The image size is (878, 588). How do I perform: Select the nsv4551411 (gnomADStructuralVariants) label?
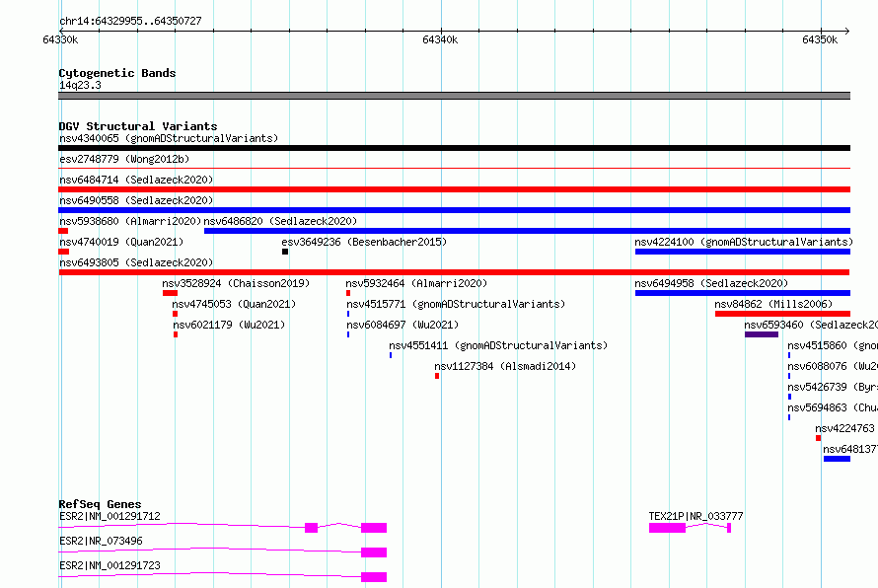(498, 345)
